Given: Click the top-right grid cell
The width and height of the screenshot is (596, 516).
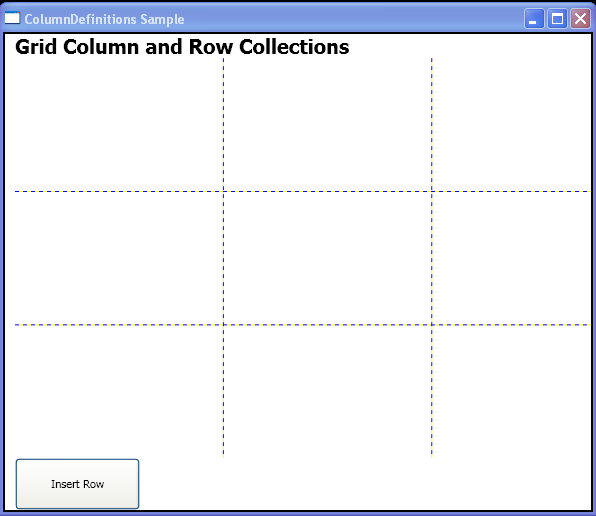Looking at the screenshot, I should coord(512,125).
